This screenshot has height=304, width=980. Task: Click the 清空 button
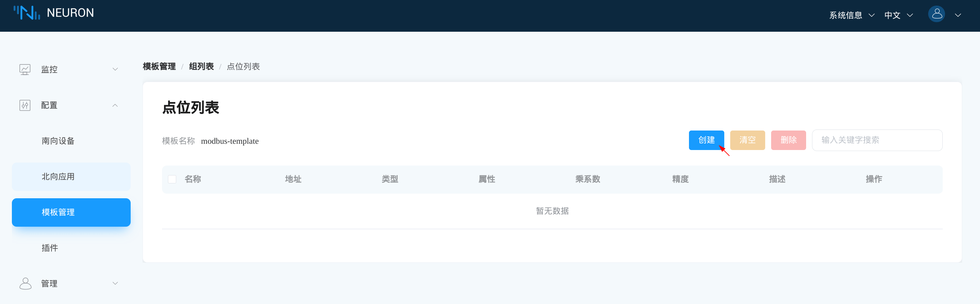pyautogui.click(x=747, y=140)
